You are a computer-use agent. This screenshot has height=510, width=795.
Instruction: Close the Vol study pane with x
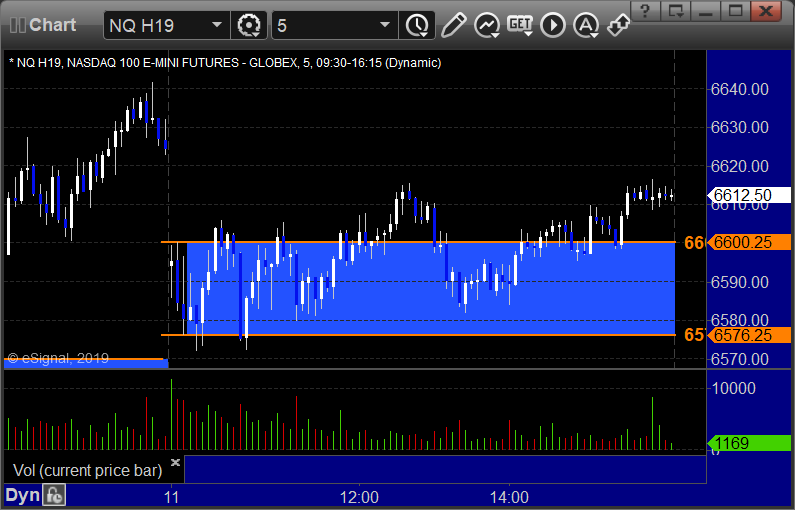point(175,462)
